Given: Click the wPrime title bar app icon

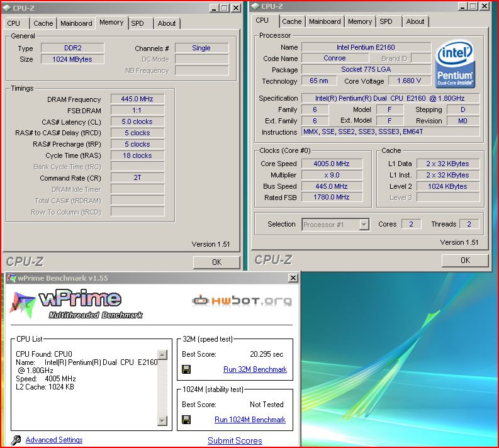Looking at the screenshot, I should pyautogui.click(x=12, y=277).
